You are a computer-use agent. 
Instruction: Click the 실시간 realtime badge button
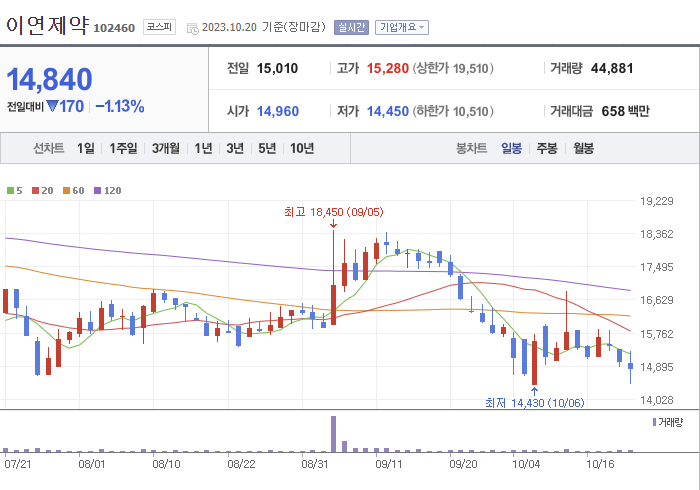351,27
